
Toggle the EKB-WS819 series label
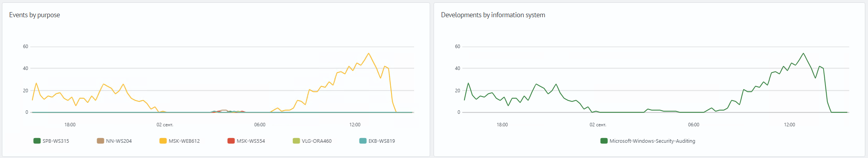382,141
